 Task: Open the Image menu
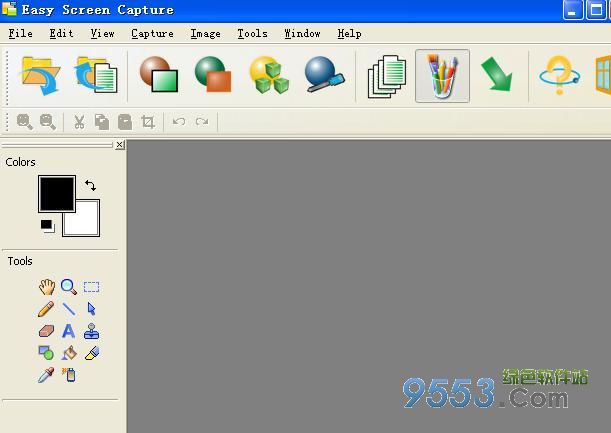point(206,34)
